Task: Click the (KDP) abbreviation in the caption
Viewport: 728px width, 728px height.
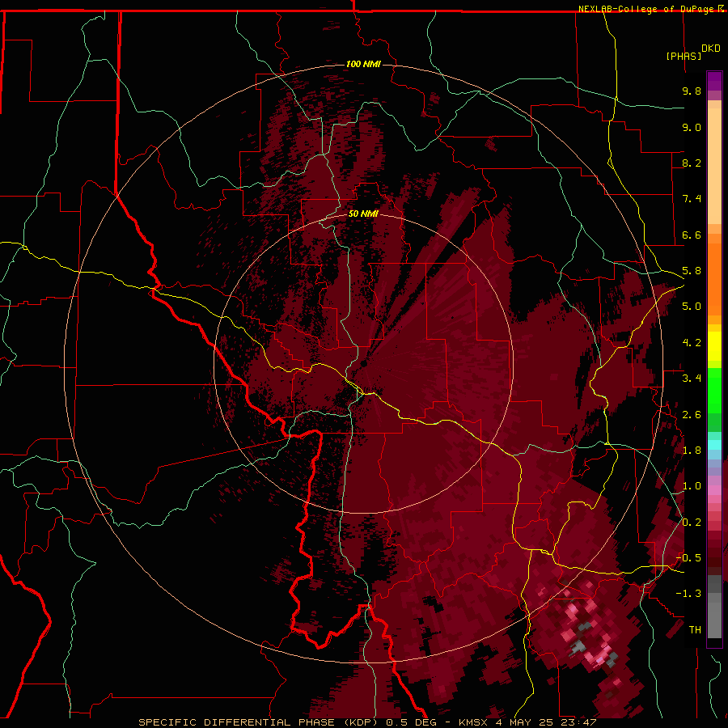Action: tap(362, 722)
